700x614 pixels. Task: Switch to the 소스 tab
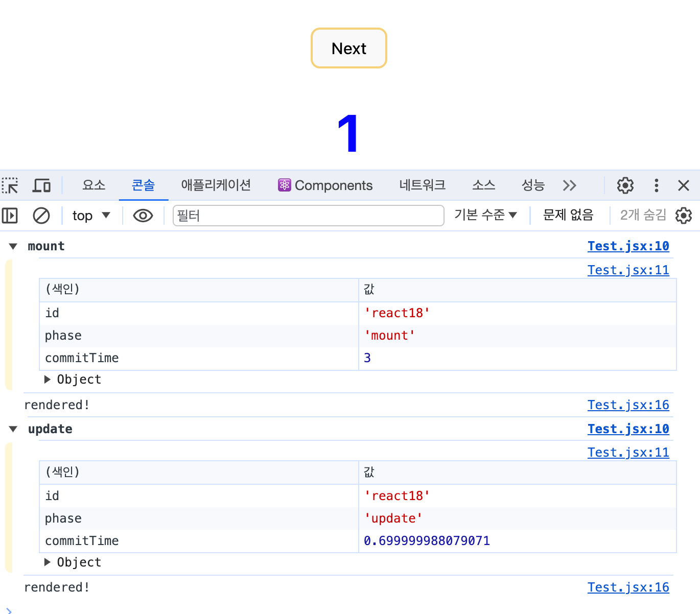click(x=483, y=185)
